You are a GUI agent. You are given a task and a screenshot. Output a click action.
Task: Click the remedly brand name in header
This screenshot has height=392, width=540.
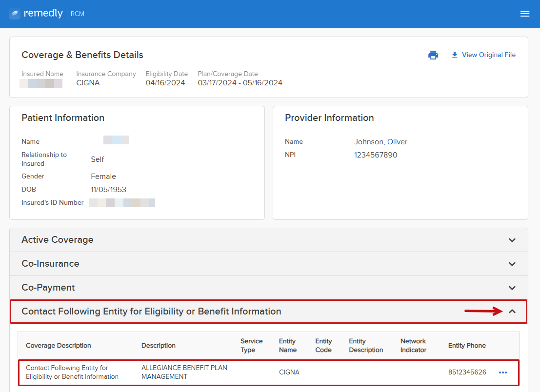coord(43,13)
